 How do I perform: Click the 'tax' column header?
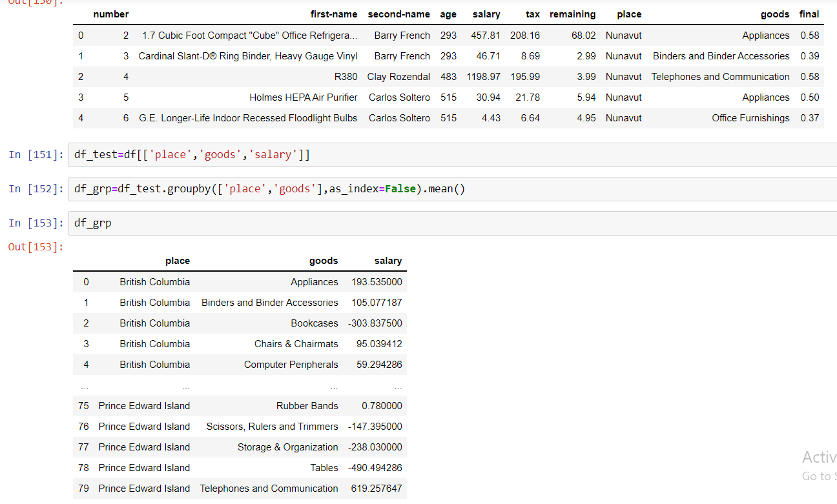point(533,14)
